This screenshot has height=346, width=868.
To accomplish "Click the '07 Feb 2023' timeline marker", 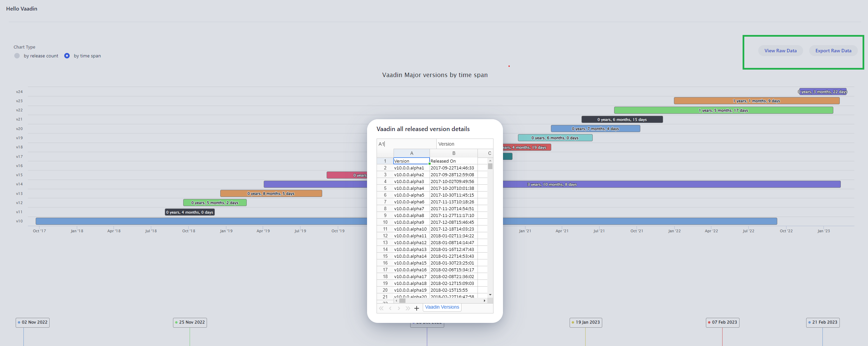I will pos(723,322).
